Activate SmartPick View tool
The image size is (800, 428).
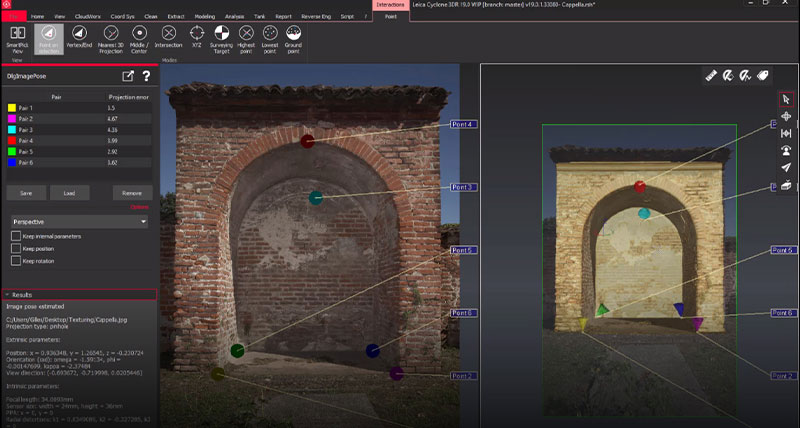point(18,39)
